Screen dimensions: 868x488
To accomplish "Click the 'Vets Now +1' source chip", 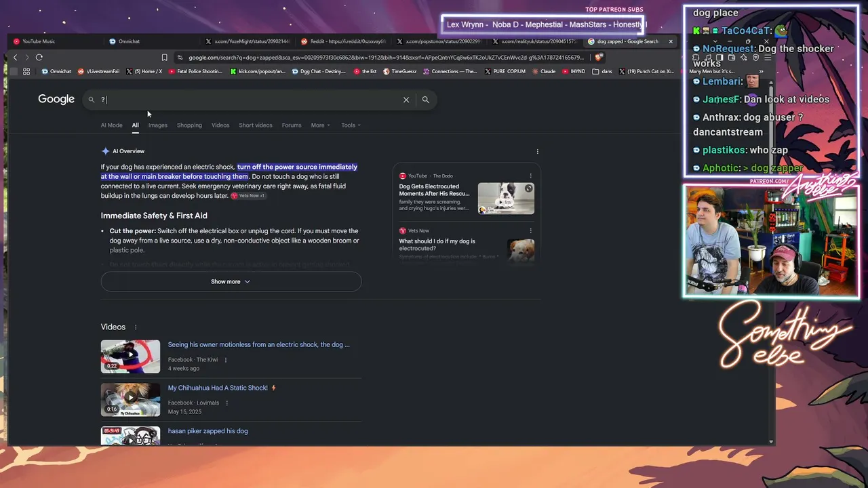I will click(x=248, y=196).
